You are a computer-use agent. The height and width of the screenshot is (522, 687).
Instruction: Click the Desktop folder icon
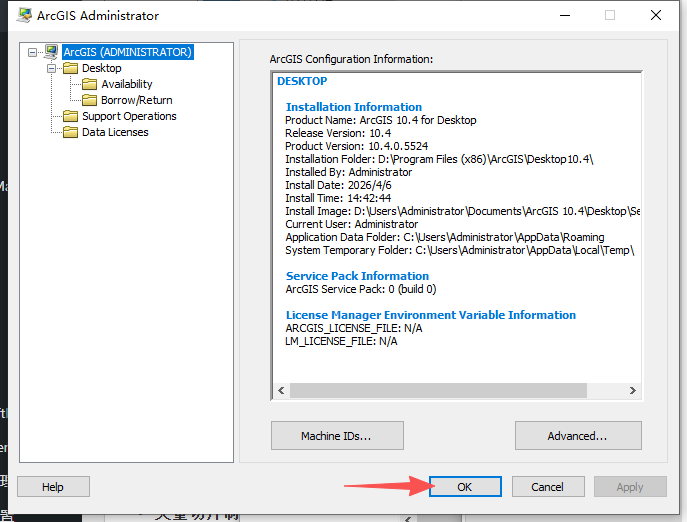(x=70, y=68)
